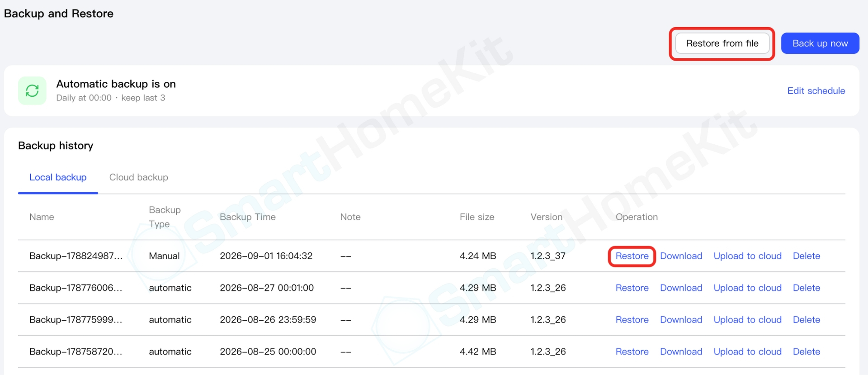The height and width of the screenshot is (375, 868).
Task: Open the Edit schedule link
Action: pyautogui.click(x=816, y=90)
